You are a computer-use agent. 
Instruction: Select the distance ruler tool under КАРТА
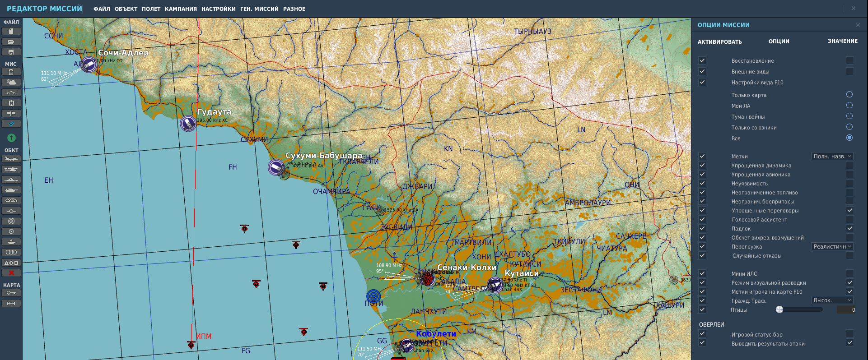click(11, 303)
